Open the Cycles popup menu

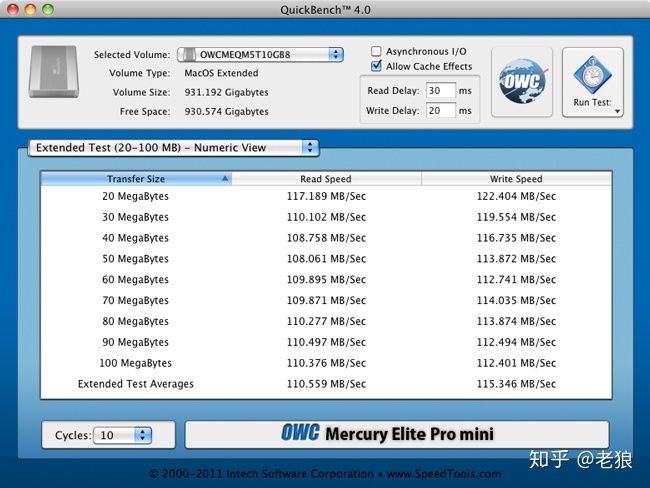[122, 435]
